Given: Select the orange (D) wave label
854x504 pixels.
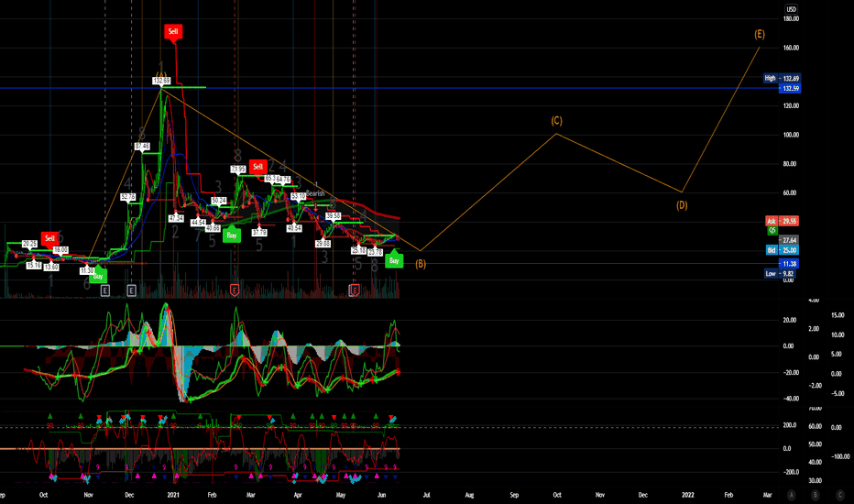Looking at the screenshot, I should point(682,205).
